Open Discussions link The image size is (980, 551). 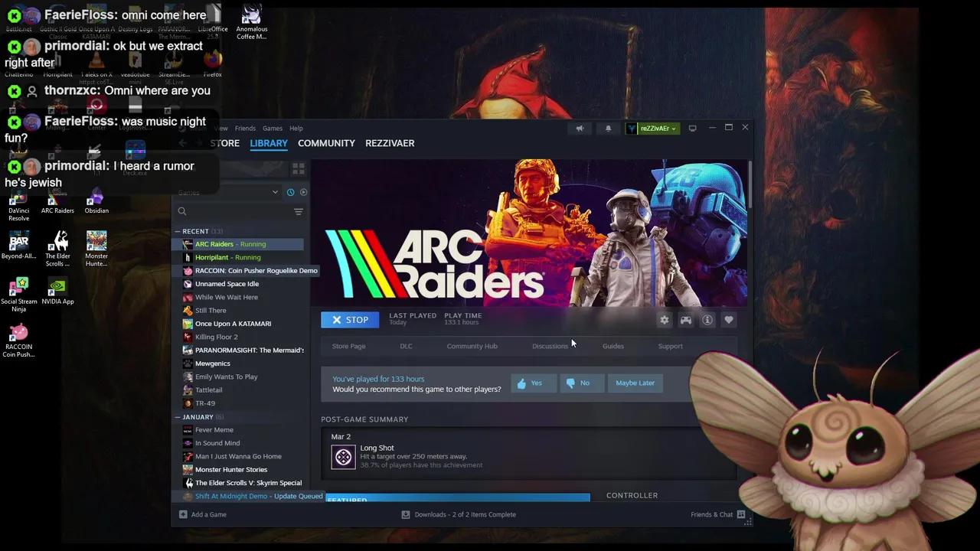550,346
